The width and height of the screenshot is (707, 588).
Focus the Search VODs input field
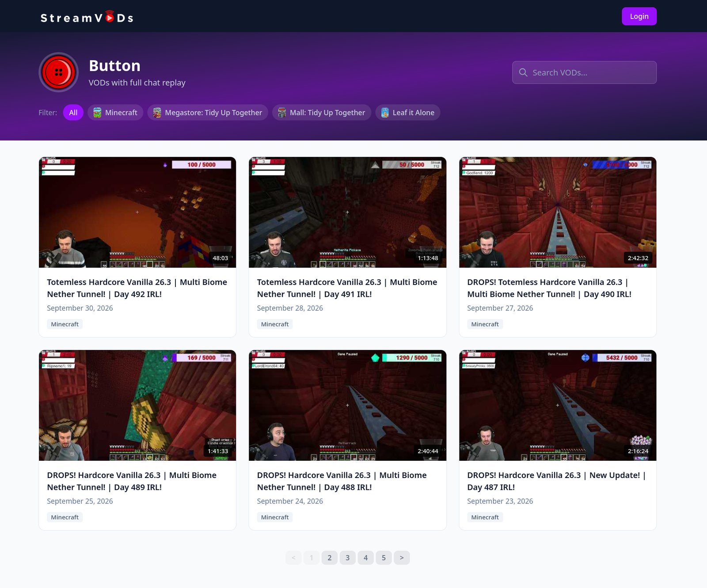584,72
